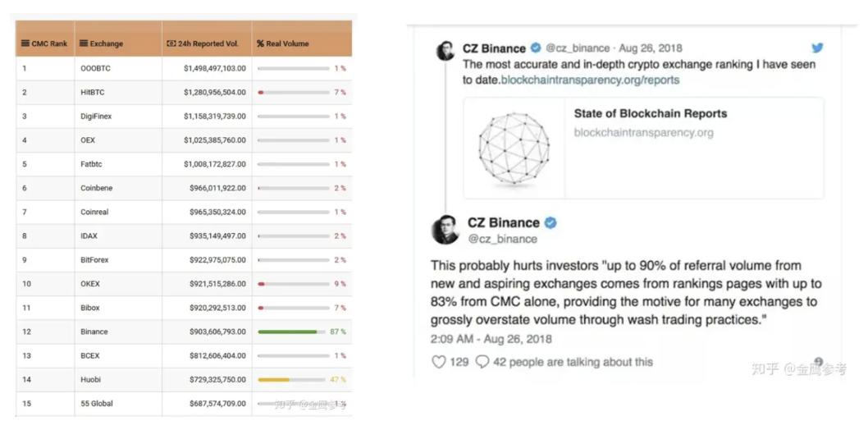This screenshot has width=868, height=430.
Task: Click the speech bubble reply icon
Action: pos(482,362)
